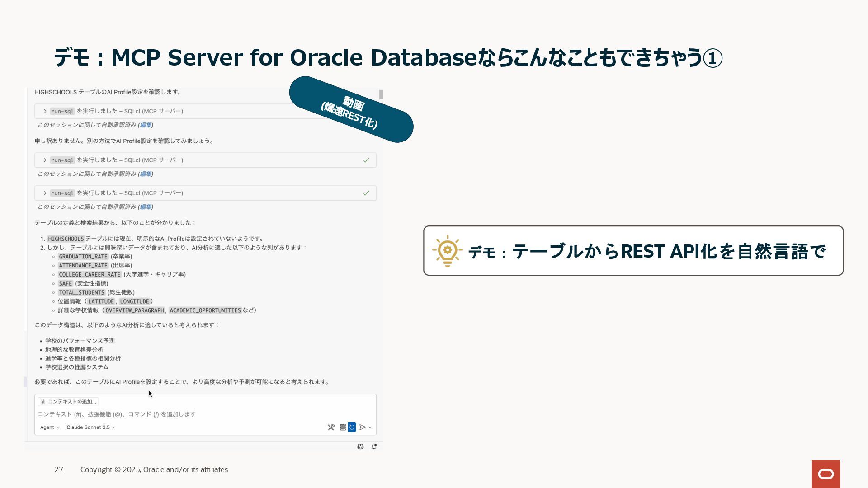
Task: Click 編集 link under first run-sql
Action: tap(146, 125)
